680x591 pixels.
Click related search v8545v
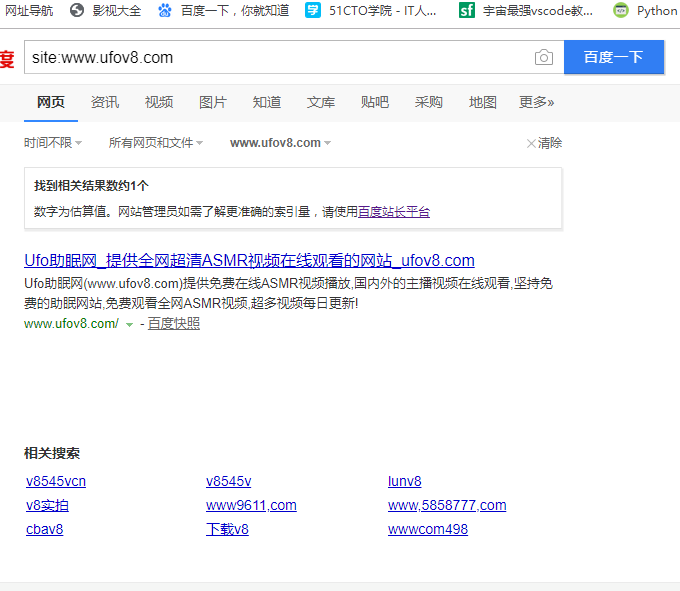(229, 481)
